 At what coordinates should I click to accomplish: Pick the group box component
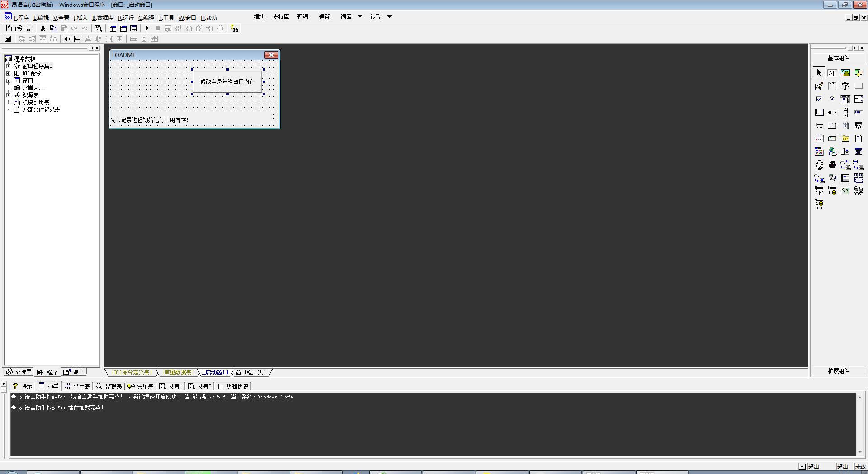[x=832, y=86]
